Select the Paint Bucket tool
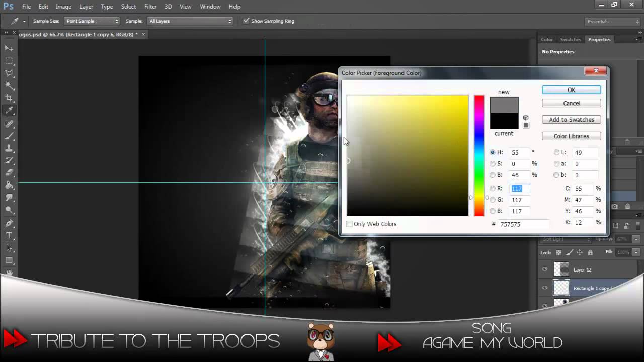The image size is (644, 362). click(x=9, y=186)
